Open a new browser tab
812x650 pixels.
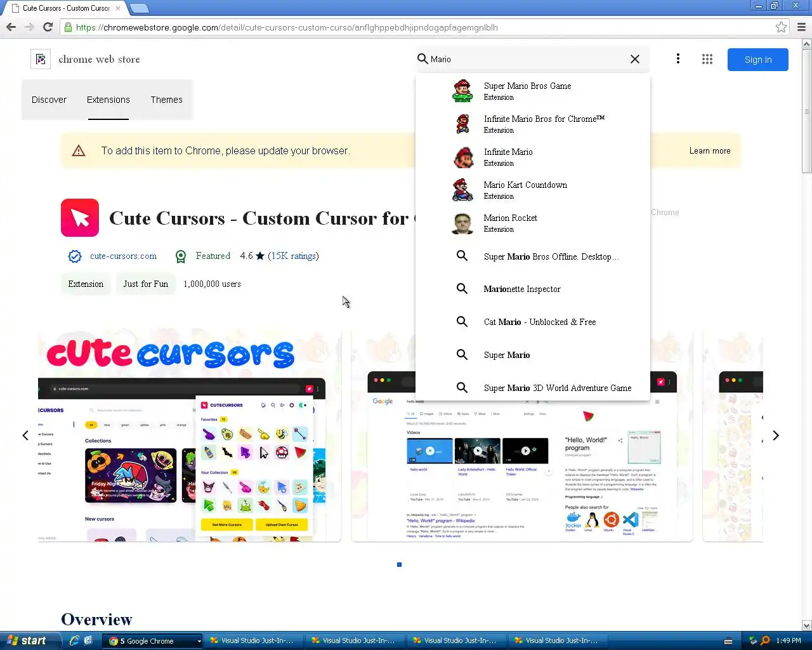click(x=139, y=8)
